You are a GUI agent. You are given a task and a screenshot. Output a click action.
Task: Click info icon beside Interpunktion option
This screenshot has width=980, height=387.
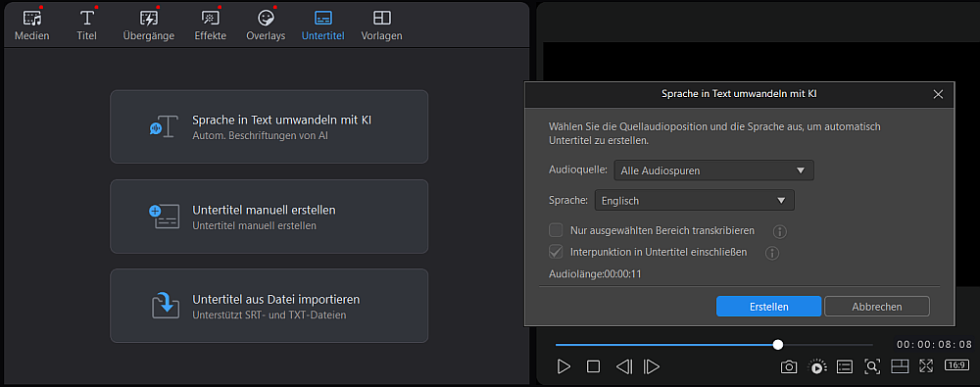pos(772,253)
